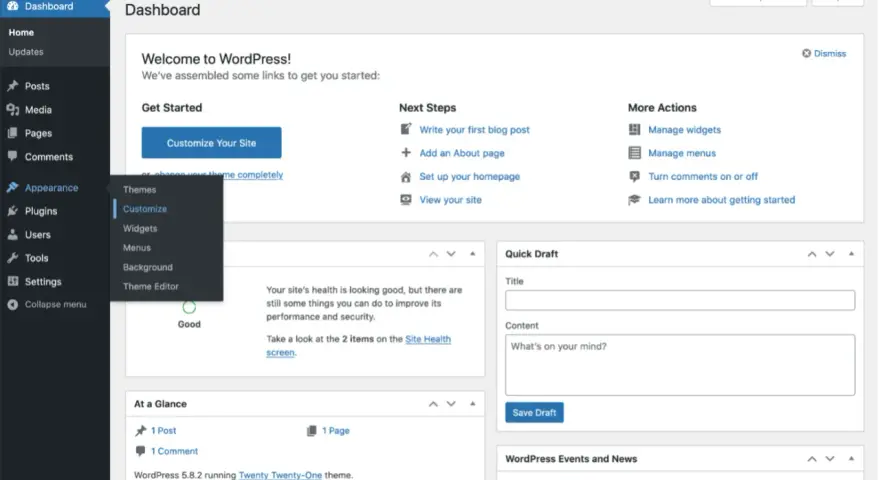880x480 pixels.
Task: Move WordPress Events and News panel down
Action: 829,459
